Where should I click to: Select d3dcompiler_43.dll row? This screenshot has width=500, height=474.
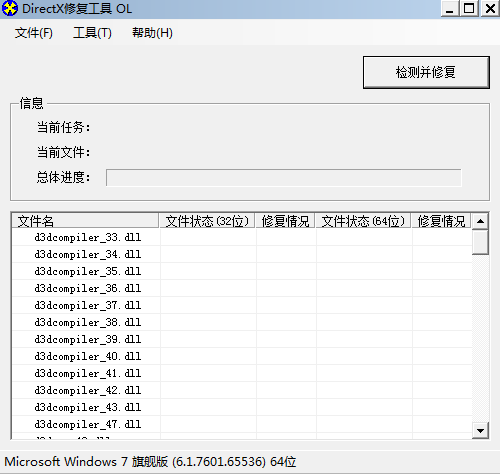click(242, 407)
